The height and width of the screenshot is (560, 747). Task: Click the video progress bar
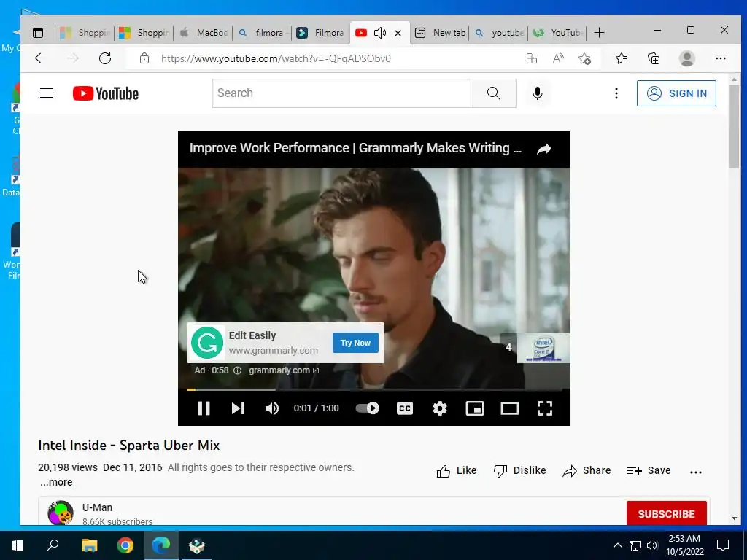click(x=374, y=389)
